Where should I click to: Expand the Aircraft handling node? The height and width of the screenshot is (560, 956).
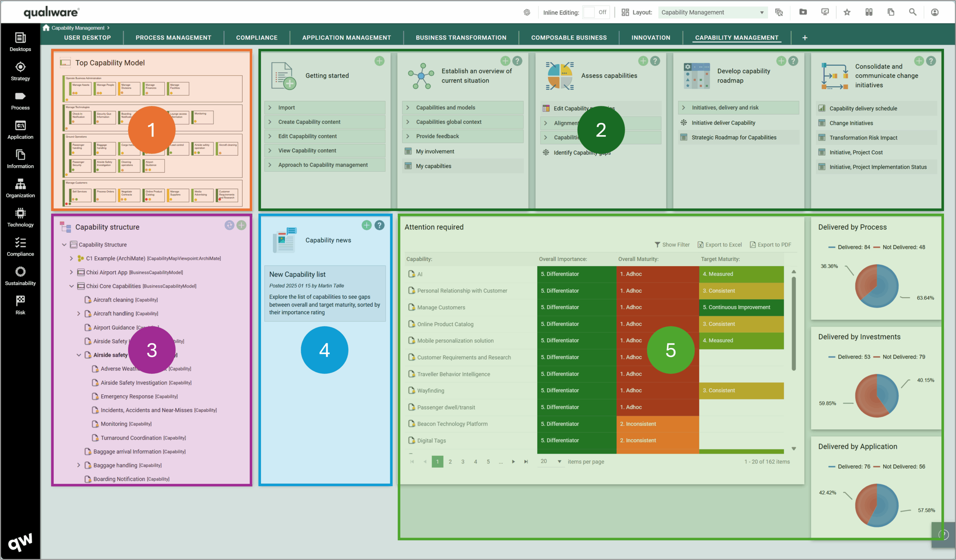(78, 314)
